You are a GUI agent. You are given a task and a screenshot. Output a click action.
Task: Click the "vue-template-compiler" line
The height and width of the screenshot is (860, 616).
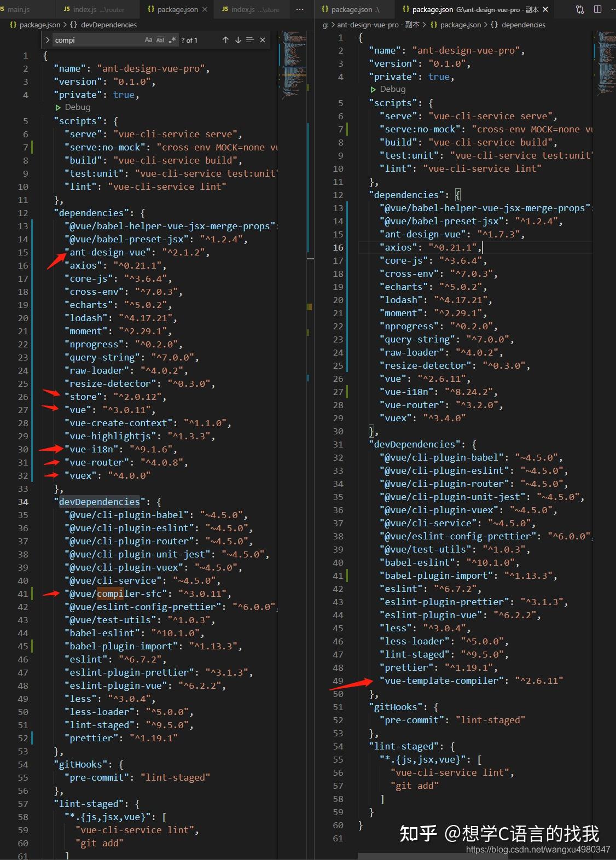471,681
